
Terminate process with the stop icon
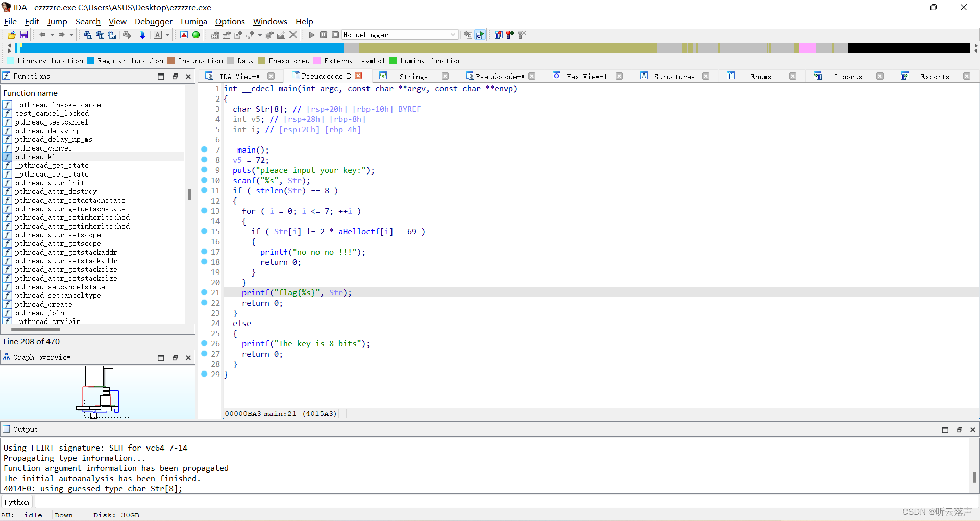pyautogui.click(x=335, y=35)
